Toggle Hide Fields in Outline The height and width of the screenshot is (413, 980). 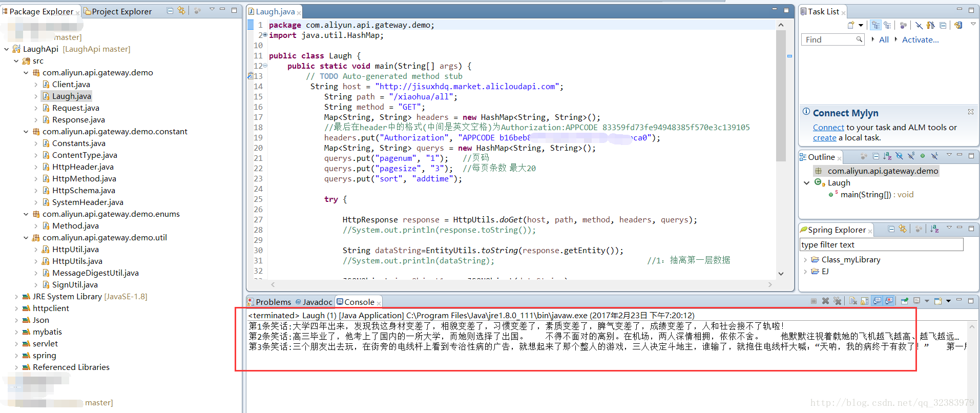pyautogui.click(x=899, y=156)
